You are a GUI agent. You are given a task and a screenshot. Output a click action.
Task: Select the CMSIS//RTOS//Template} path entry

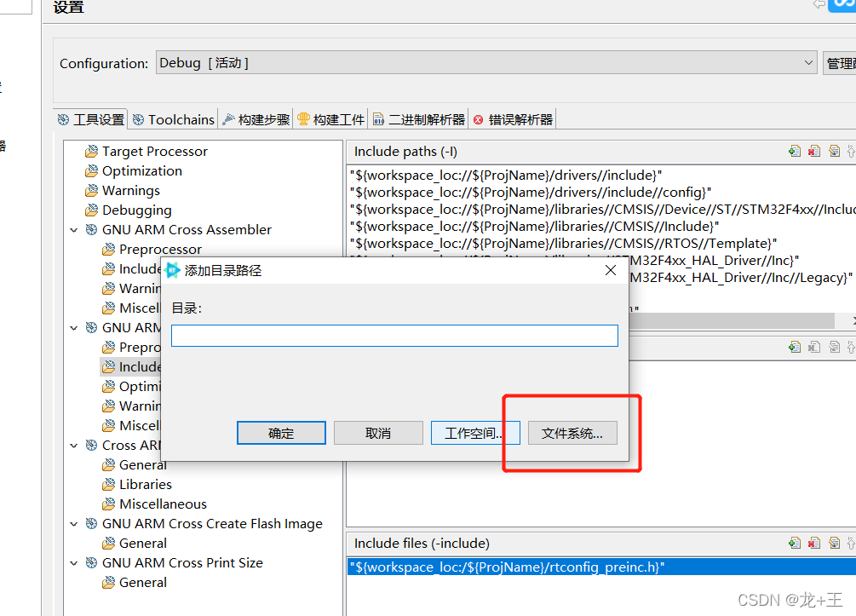(x=563, y=244)
